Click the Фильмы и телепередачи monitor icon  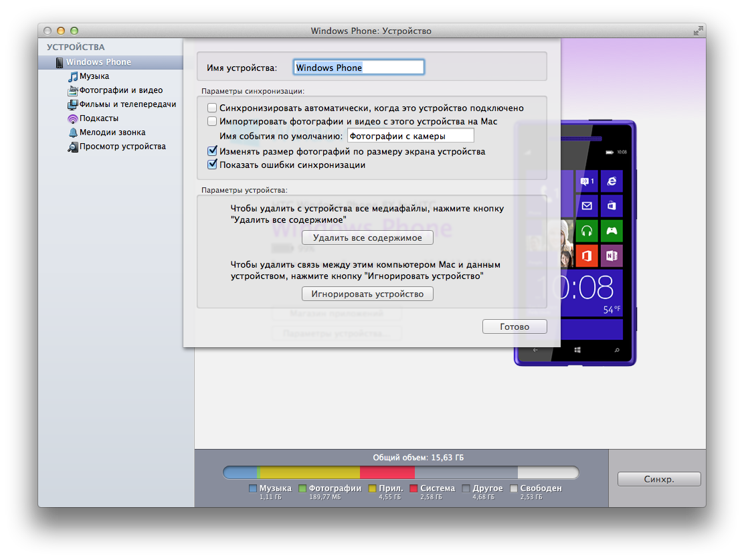73,104
